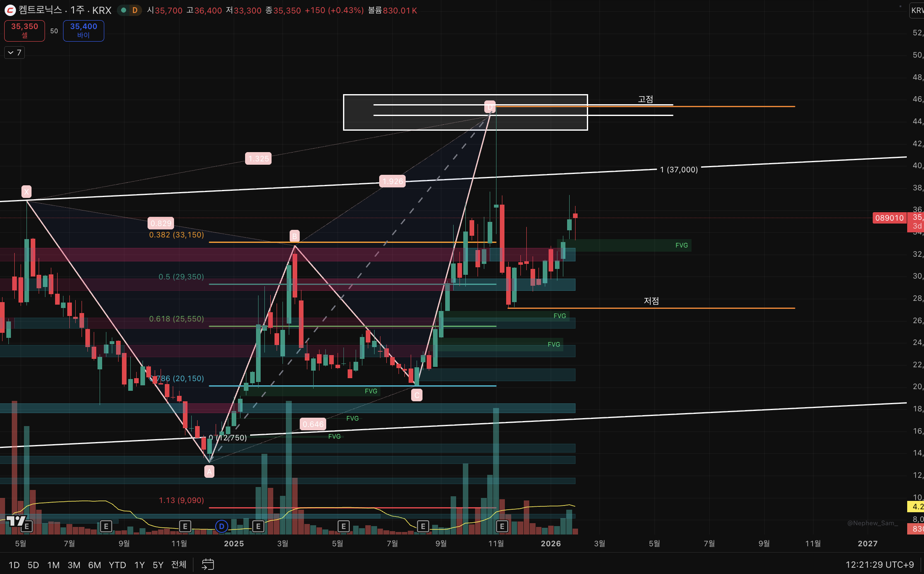Open the go-to-date calendar icon
Image resolution: width=924 pixels, height=574 pixels.
pyautogui.click(x=208, y=564)
